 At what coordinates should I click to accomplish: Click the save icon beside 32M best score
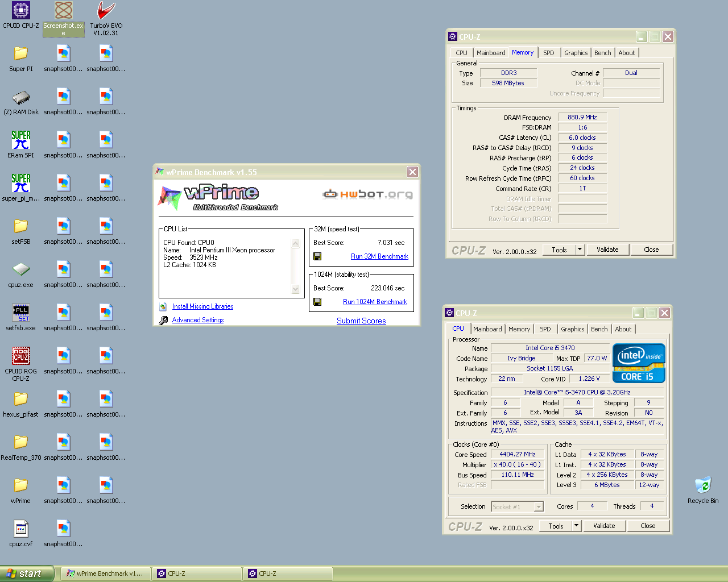tap(317, 256)
